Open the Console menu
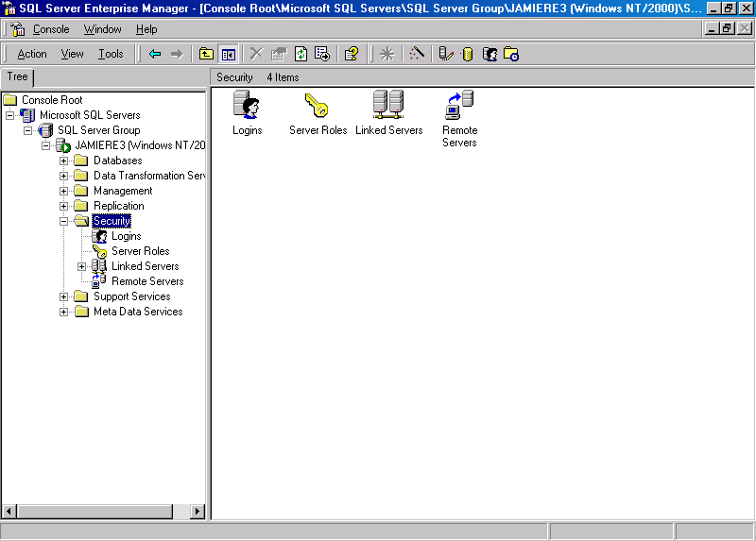 [51, 29]
